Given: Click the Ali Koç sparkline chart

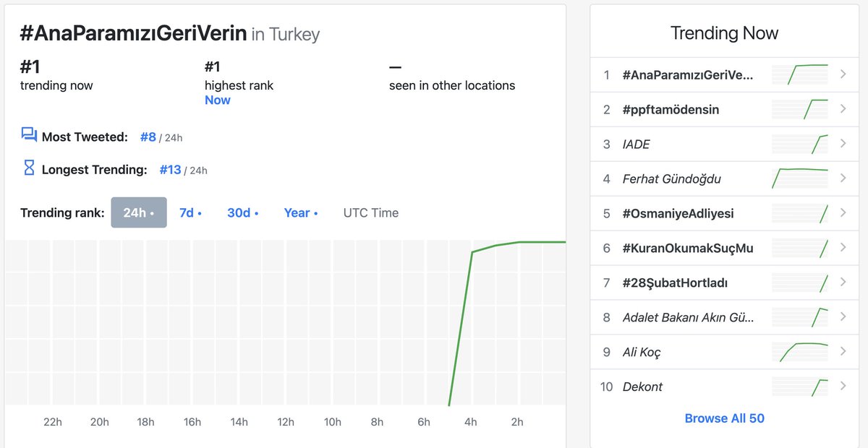Looking at the screenshot, I should (x=800, y=352).
